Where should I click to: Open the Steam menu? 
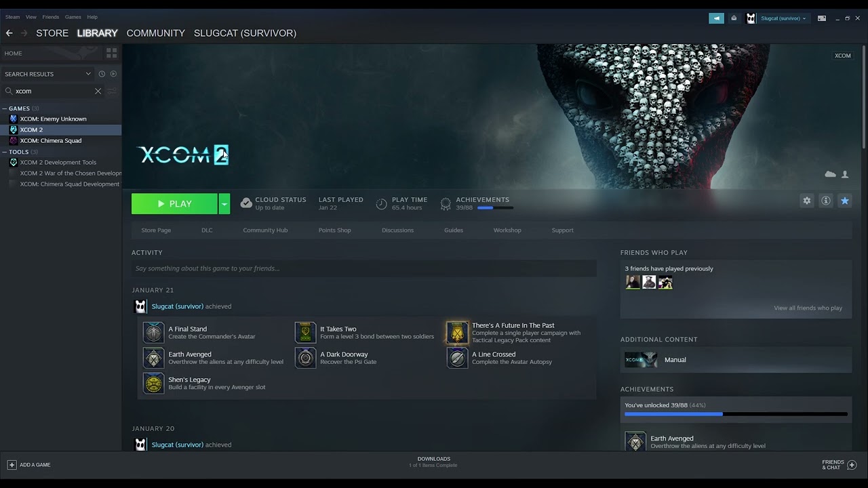[12, 17]
